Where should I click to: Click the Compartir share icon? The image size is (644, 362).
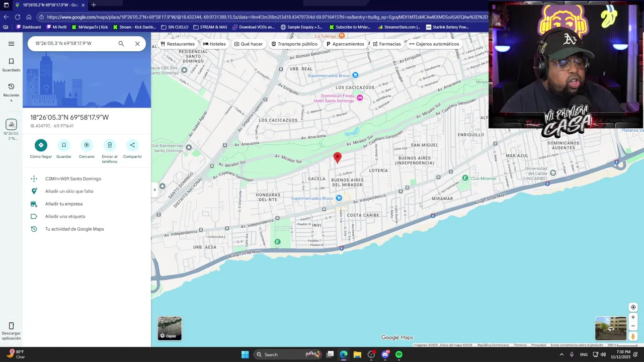pos(132,145)
